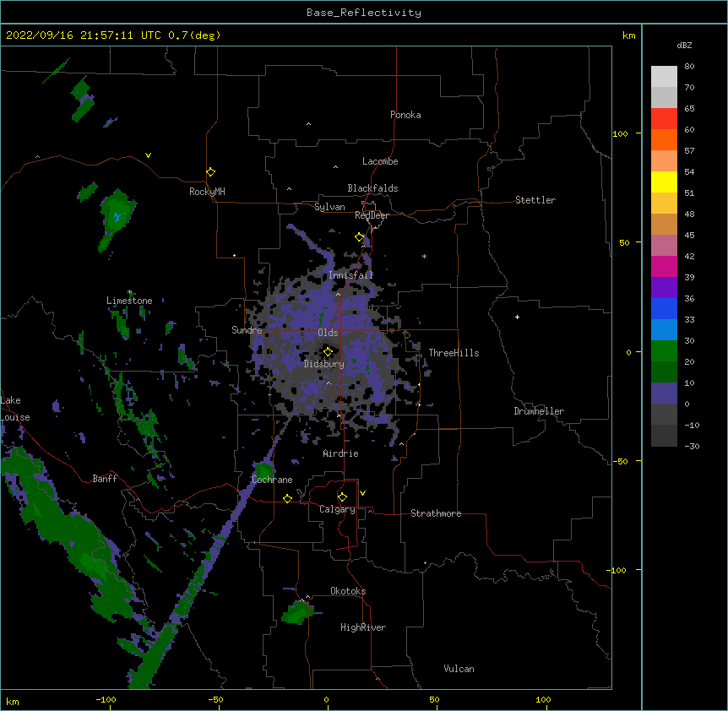Click the ThreeHills city label
728x711 pixels.
(x=454, y=353)
